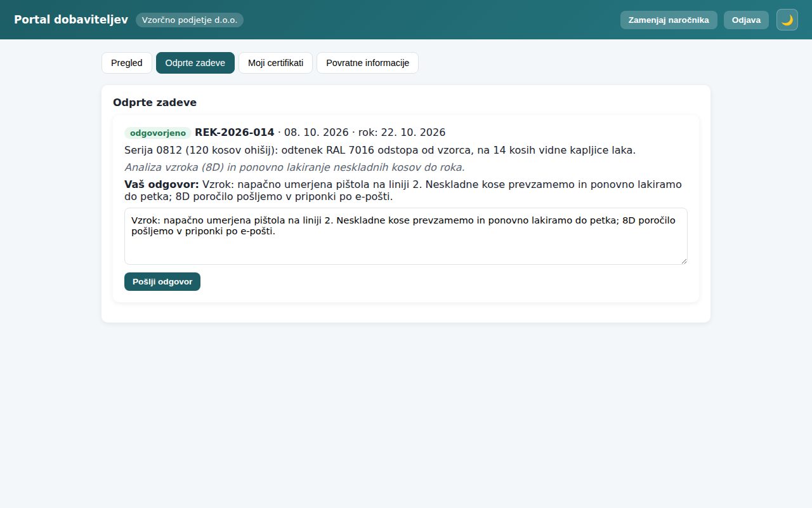Log out using the Odjava button
The image size is (812, 508).
click(x=746, y=20)
